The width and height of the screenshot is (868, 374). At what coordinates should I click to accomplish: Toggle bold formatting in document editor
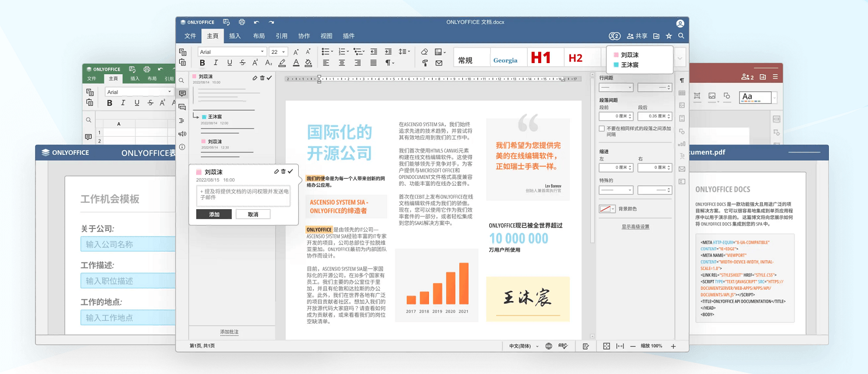pos(203,63)
